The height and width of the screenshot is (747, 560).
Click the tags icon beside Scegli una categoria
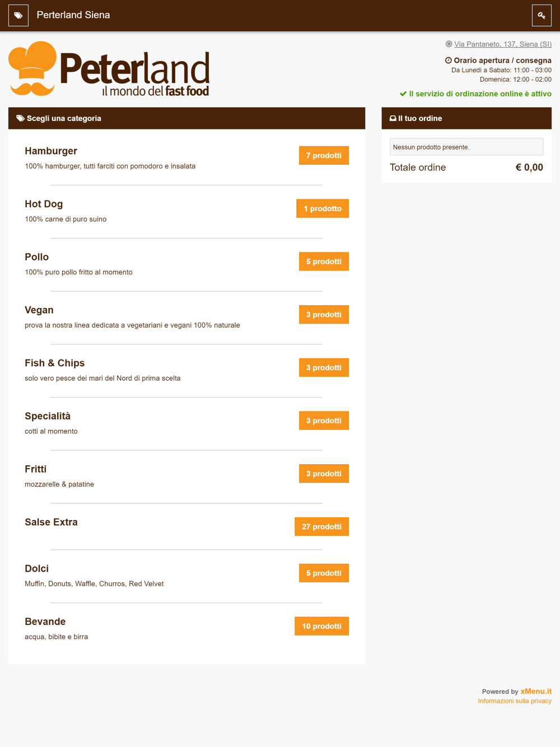pos(20,118)
